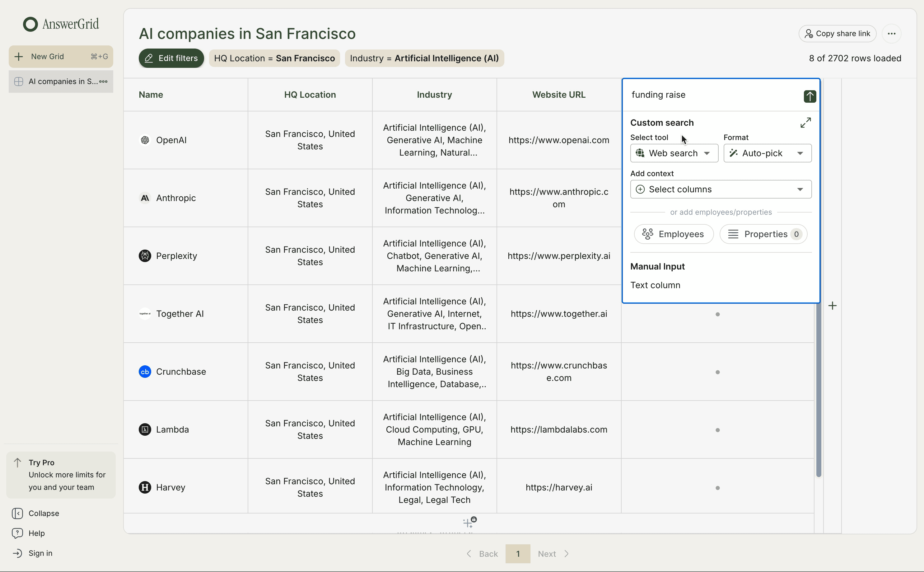Click the Perplexity company logo
The width and height of the screenshot is (924, 572).
pos(145,256)
